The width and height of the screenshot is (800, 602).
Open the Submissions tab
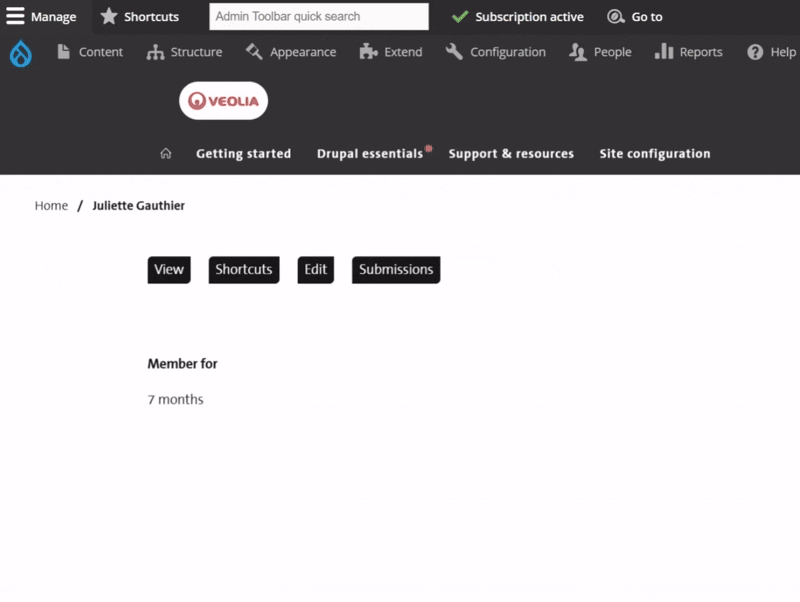[x=395, y=269]
